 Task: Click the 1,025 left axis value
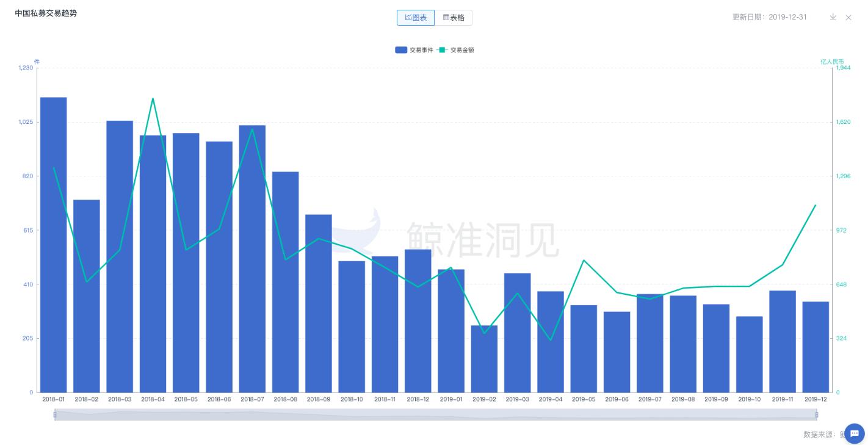click(26, 122)
